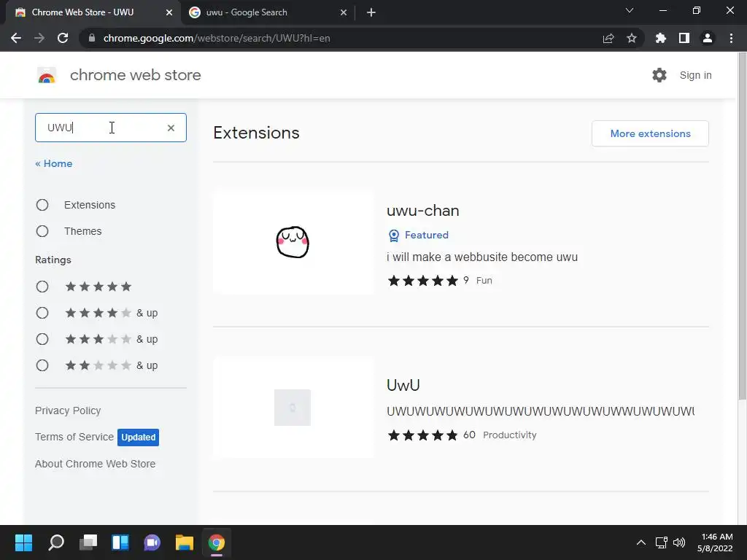Click the page vertical scrollbar

[x=742, y=226]
